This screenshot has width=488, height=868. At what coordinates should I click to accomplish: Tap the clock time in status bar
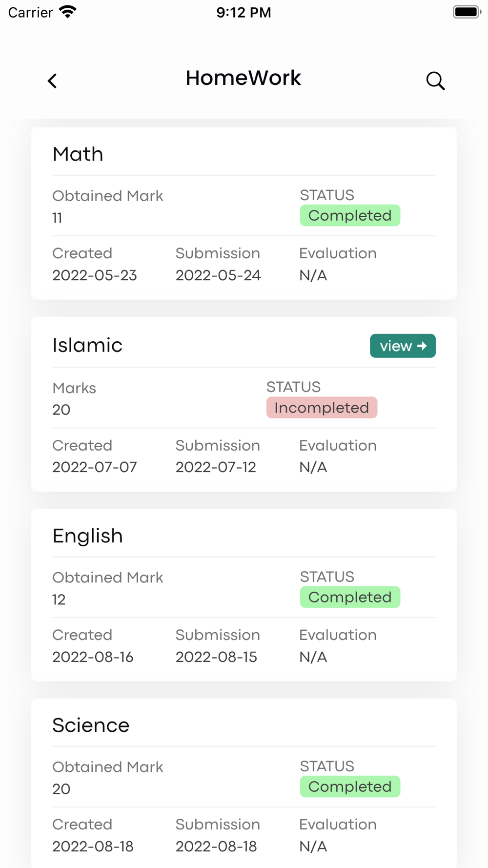244,12
